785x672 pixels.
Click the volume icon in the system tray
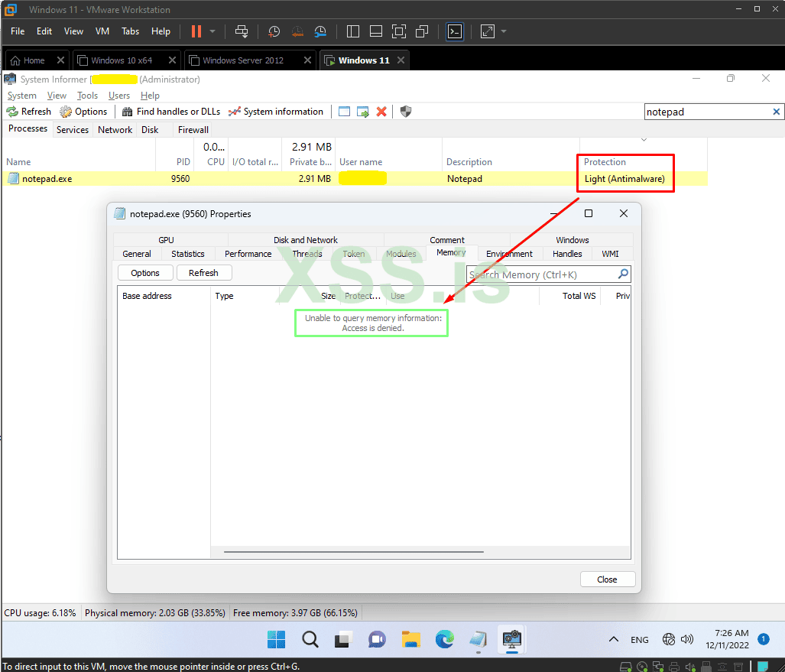point(687,639)
